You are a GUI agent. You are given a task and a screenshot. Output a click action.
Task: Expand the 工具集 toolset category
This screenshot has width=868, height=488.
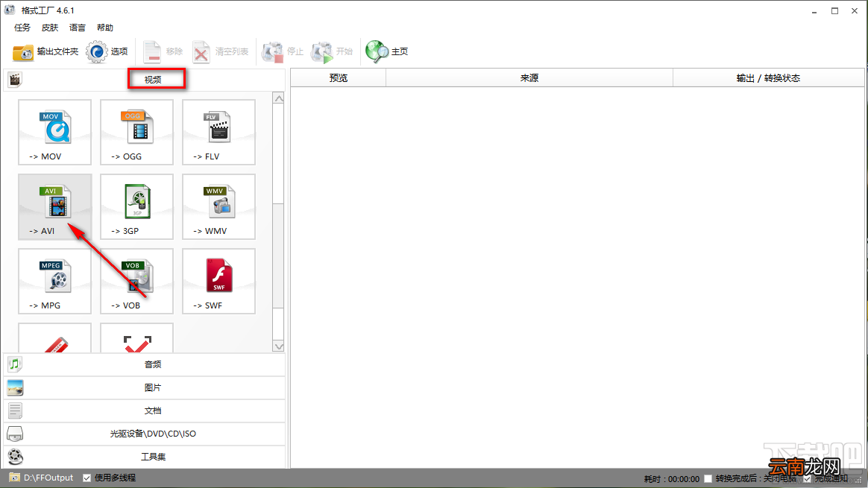[145, 457]
